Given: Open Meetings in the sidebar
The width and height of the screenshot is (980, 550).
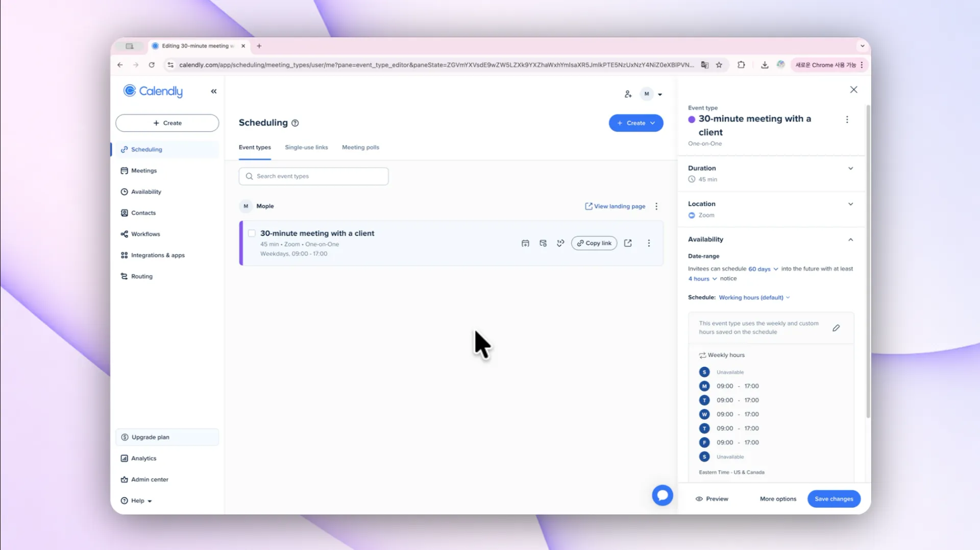Looking at the screenshot, I should 167,171.
